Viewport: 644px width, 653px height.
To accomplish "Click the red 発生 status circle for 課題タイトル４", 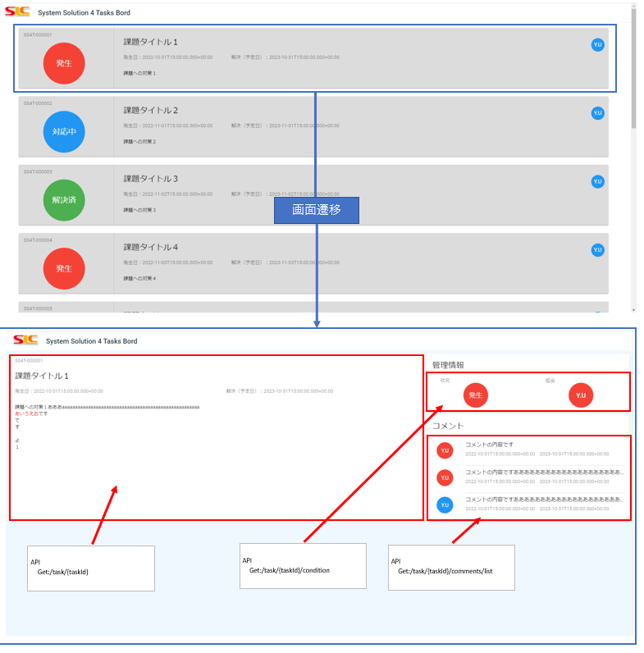I will coord(64,268).
